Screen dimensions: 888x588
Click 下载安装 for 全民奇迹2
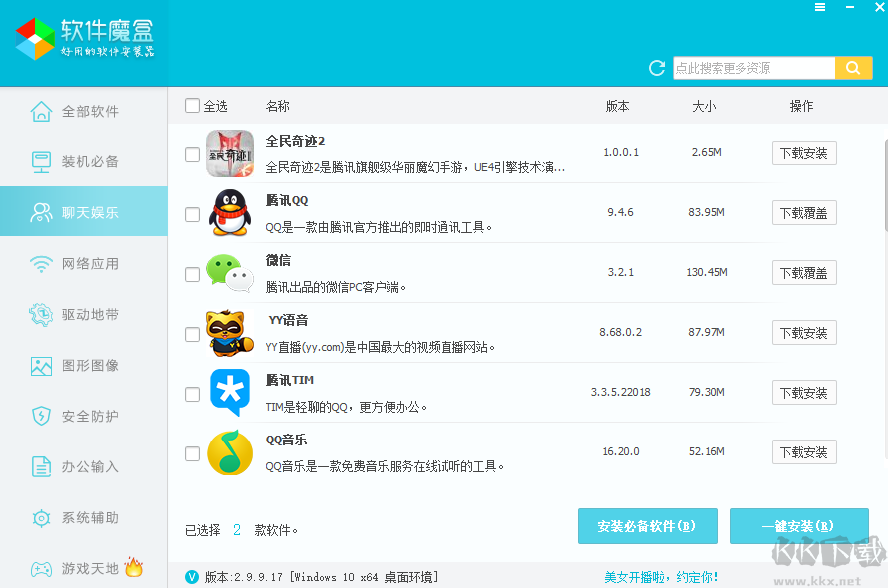pos(804,153)
